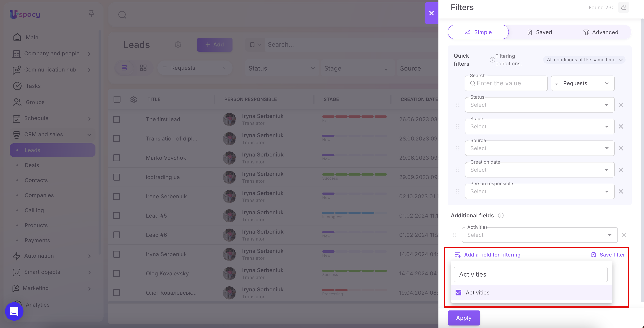Clear all filters with eraser icon
The height and width of the screenshot is (328, 644).
click(623, 8)
